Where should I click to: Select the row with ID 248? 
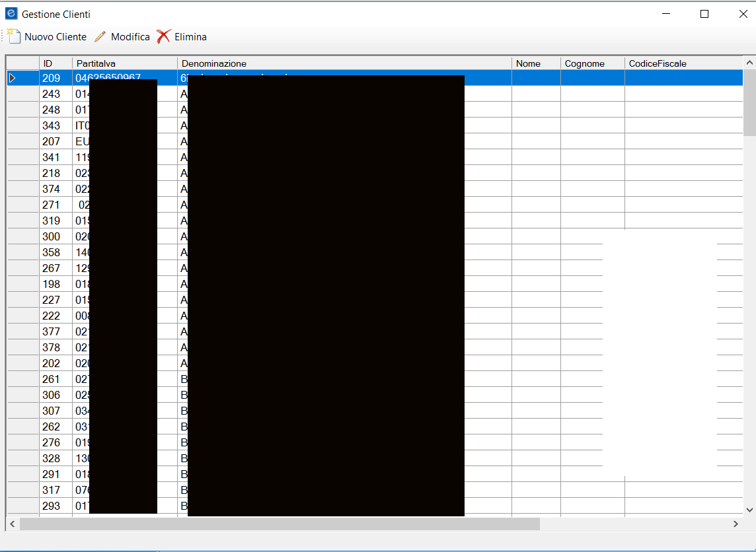[x=375, y=110]
